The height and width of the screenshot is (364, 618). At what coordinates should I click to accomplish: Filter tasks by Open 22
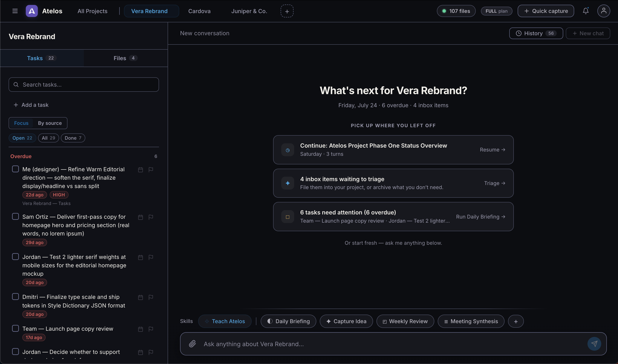pyautogui.click(x=22, y=138)
